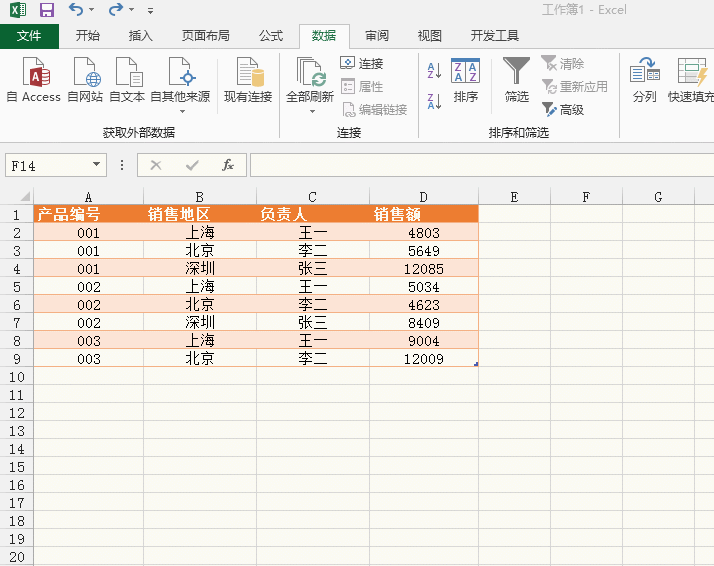Open the 文件 menu

coord(29,36)
